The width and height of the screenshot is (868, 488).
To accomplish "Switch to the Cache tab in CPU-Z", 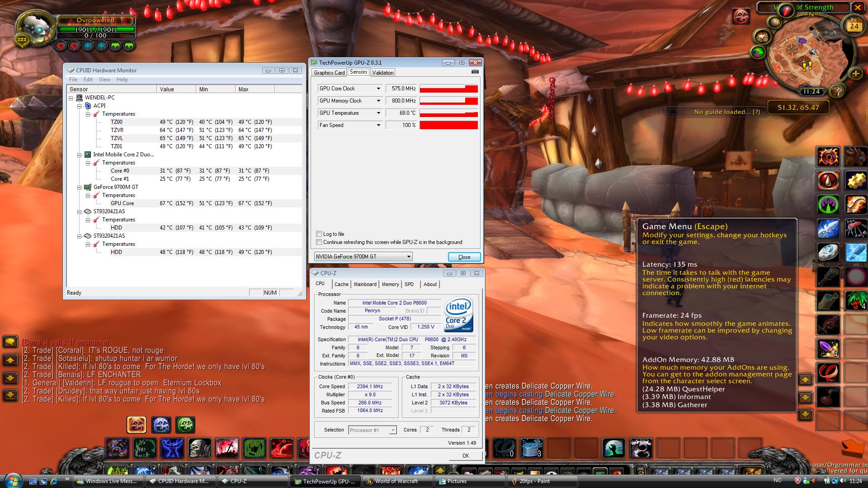I will pyautogui.click(x=341, y=284).
